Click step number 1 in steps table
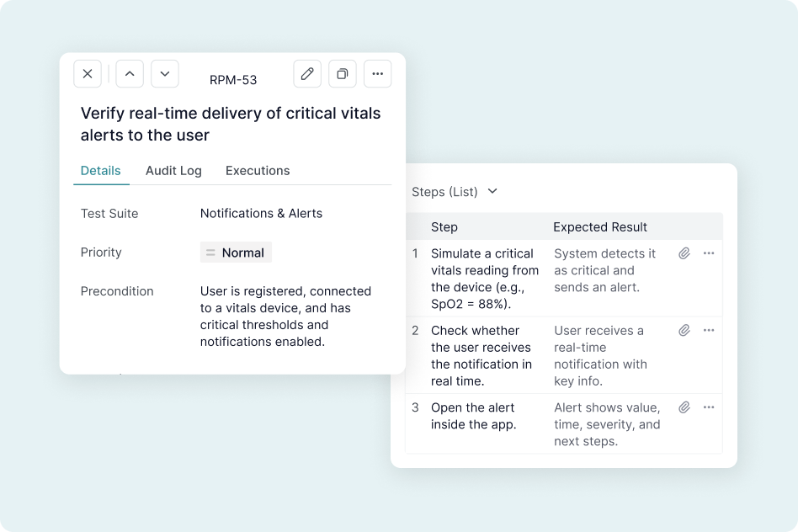Viewport: 798px width, 532px height. point(415,253)
